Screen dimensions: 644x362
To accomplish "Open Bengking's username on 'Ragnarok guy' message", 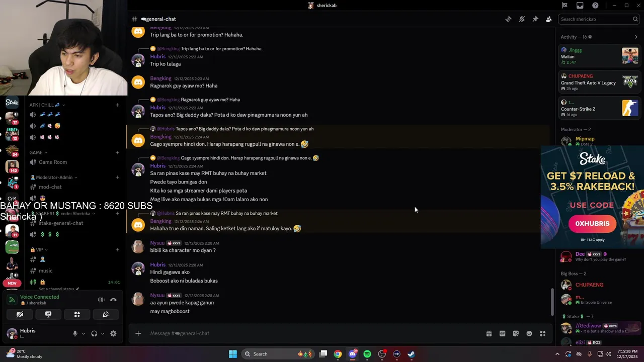I will coord(160,78).
